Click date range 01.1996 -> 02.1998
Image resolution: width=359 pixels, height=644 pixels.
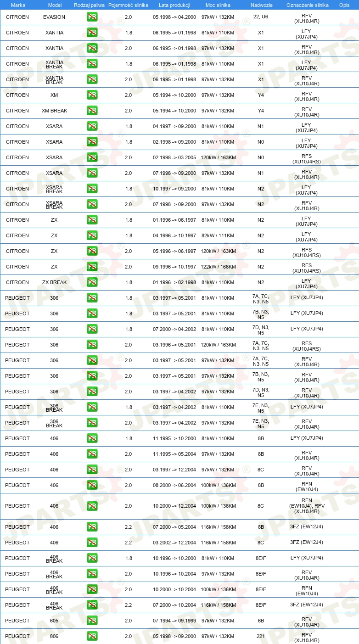pos(174,282)
